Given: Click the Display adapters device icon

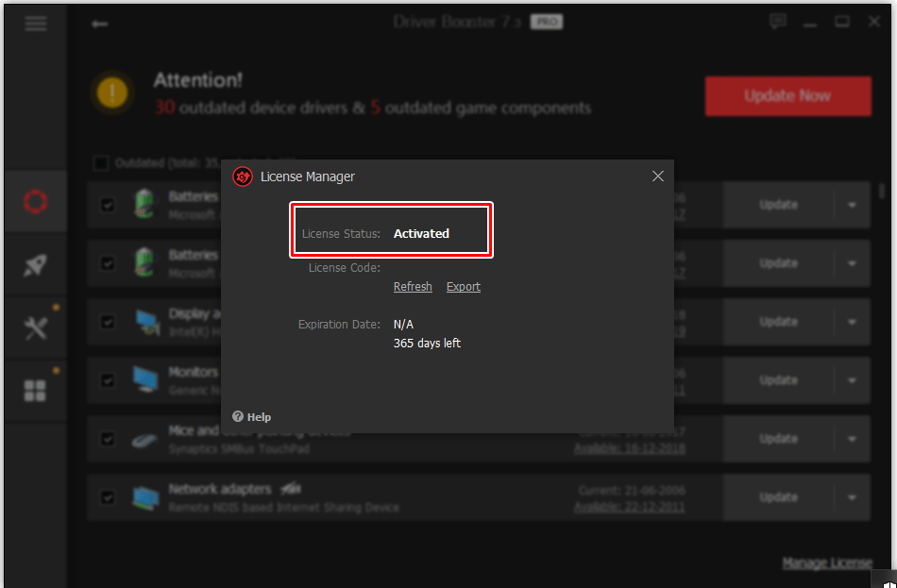Looking at the screenshot, I should [x=147, y=323].
